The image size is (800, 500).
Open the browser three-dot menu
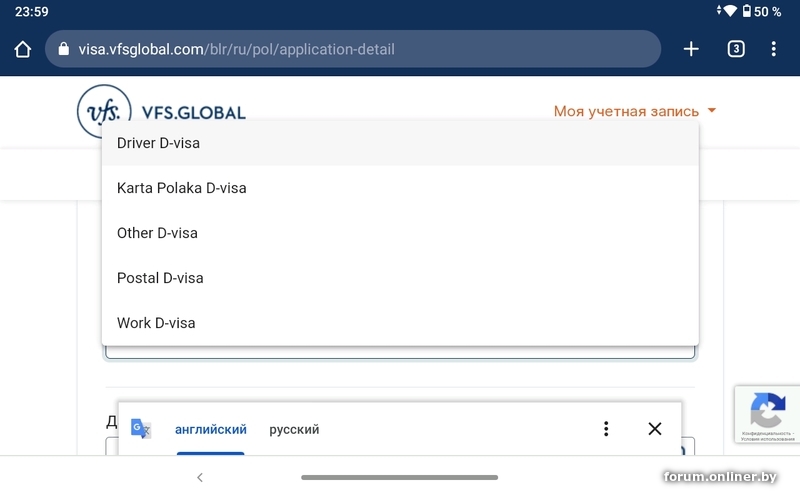coord(773,49)
